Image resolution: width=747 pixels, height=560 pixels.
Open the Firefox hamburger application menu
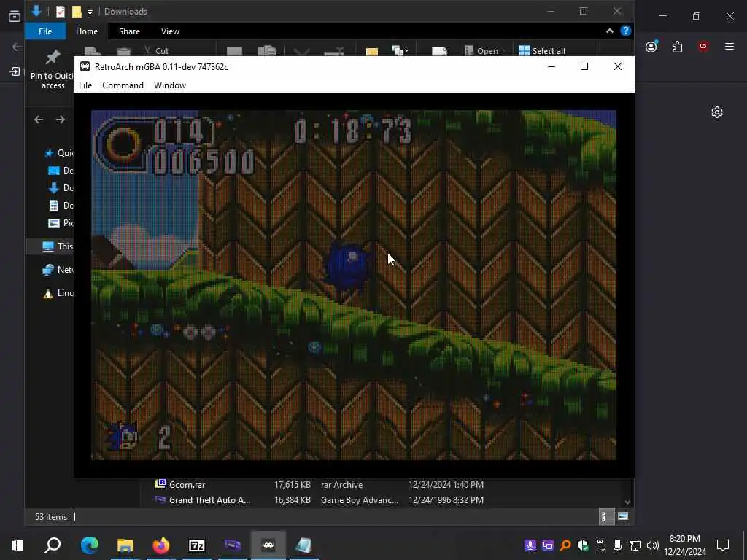point(729,47)
